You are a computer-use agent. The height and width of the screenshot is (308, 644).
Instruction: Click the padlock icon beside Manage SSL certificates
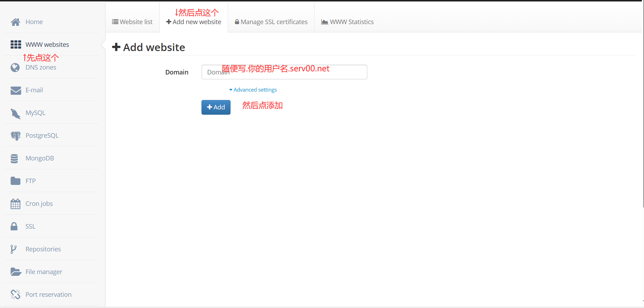click(237, 22)
